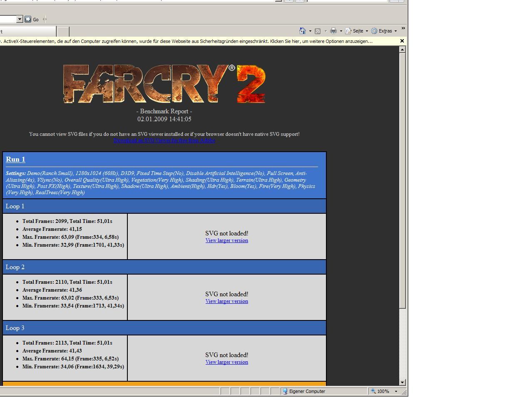Click 'Min. Framerate: 34,06' line
Screen dimensions: 532x415
pos(73,367)
